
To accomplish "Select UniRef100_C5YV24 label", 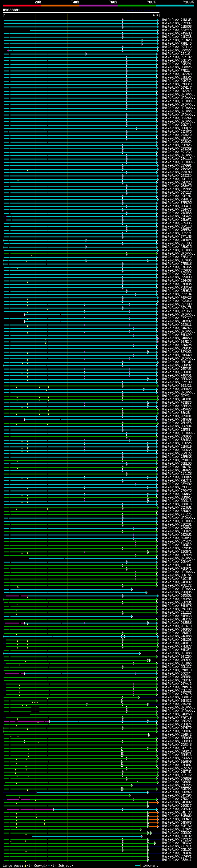I will tap(177, 396).
